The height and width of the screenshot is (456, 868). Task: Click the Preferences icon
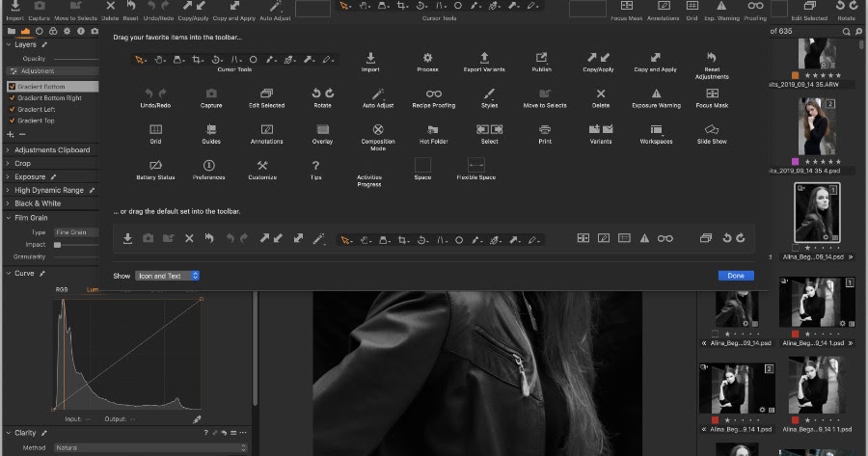tap(208, 166)
